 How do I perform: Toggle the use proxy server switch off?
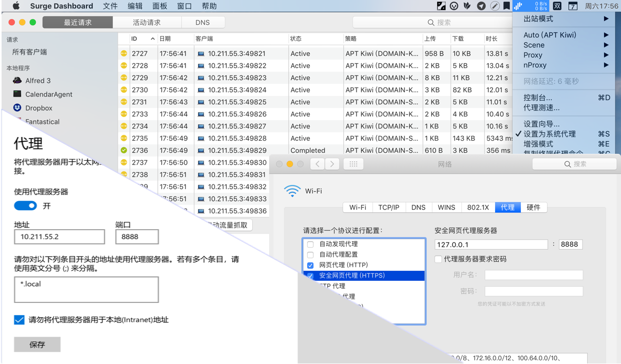[x=25, y=205]
